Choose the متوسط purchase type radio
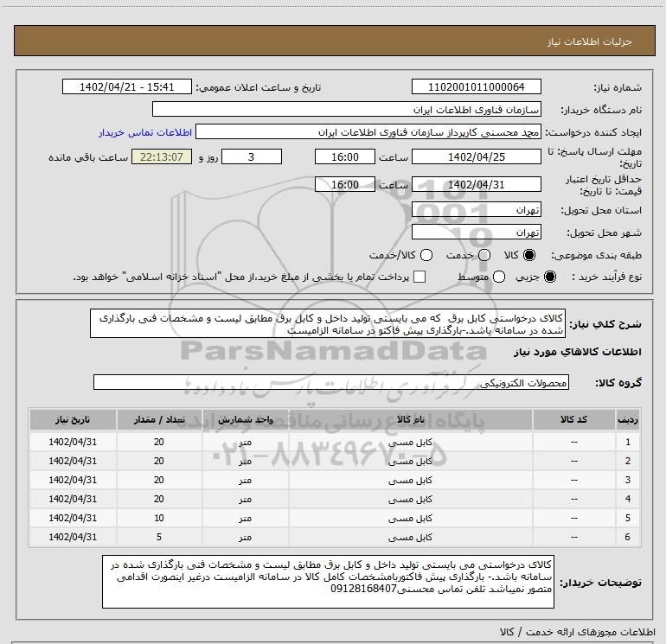 tap(499, 277)
